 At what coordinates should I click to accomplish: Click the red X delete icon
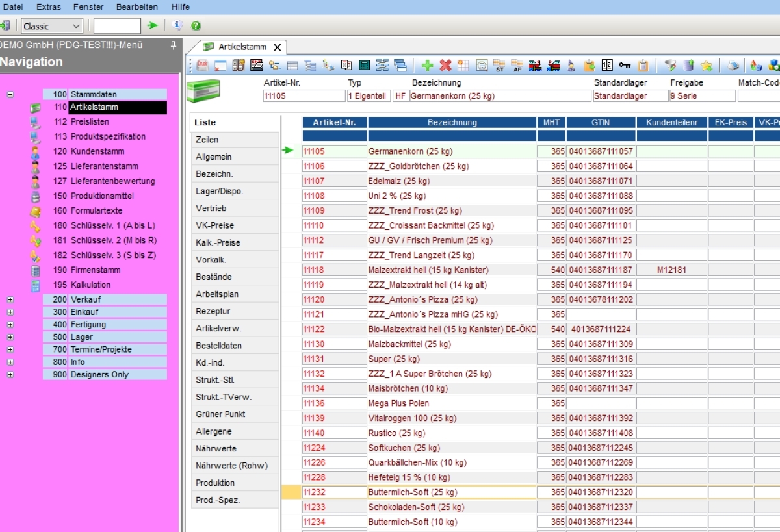coord(445,65)
